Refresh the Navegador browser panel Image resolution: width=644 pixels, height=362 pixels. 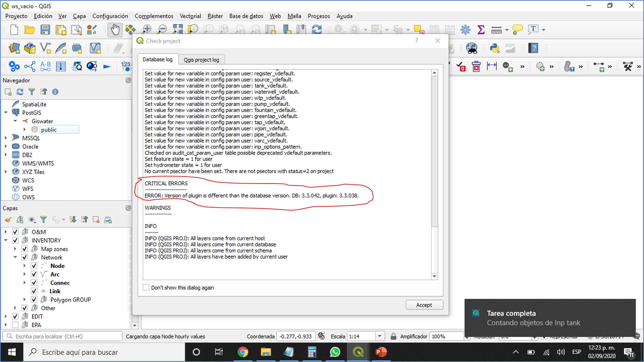20,92
